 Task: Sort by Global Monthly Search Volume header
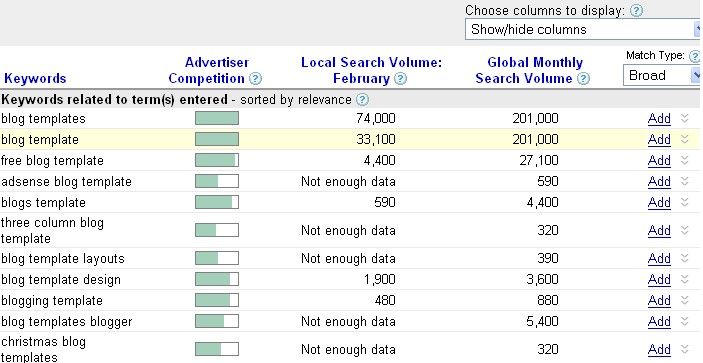pyautogui.click(x=529, y=71)
